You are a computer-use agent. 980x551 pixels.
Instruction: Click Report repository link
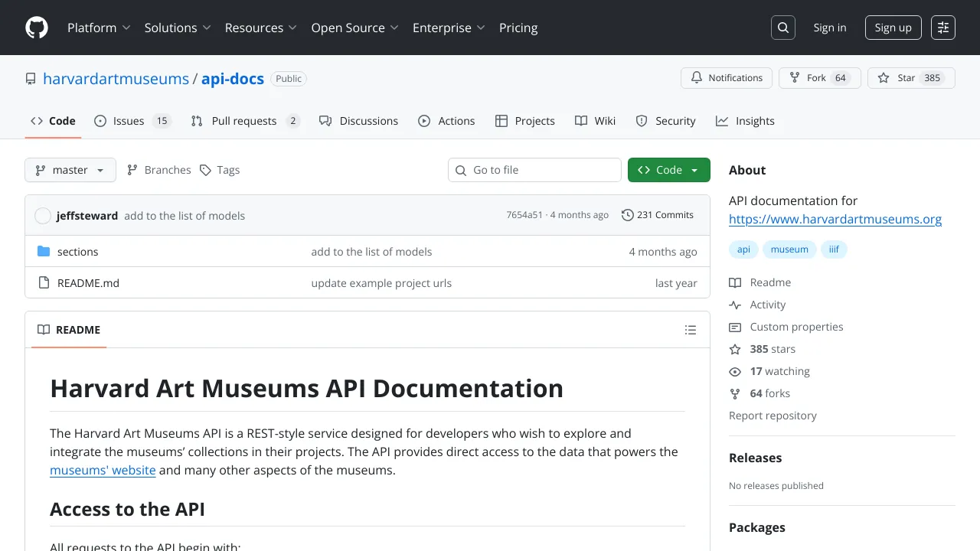[773, 416]
